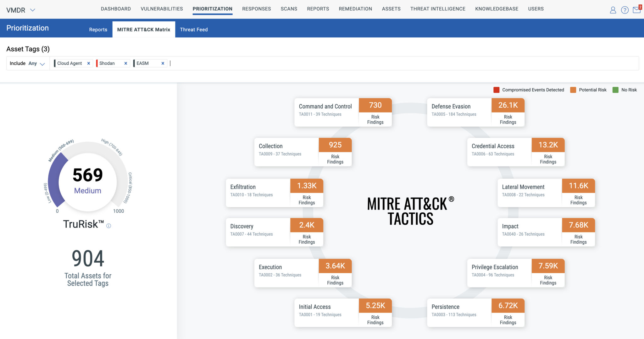Viewport: 644px width, 339px height.
Task: Select the Compromised Events Detected legend swatch
Action: click(497, 90)
